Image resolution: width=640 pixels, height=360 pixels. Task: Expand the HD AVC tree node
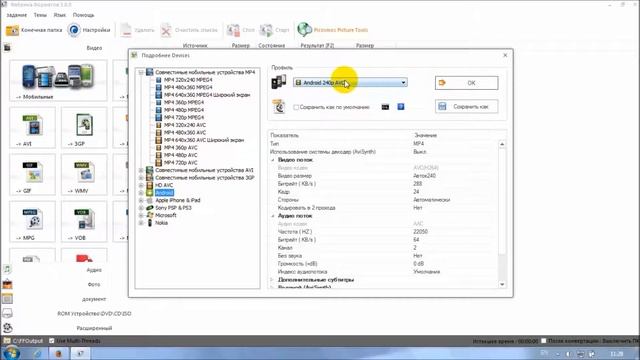tap(141, 185)
